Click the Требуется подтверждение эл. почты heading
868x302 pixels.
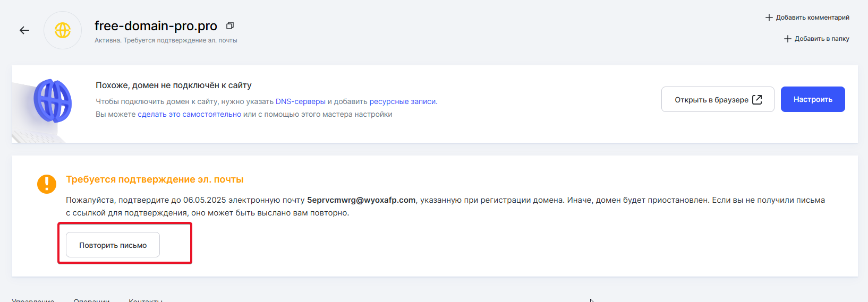[x=155, y=179]
